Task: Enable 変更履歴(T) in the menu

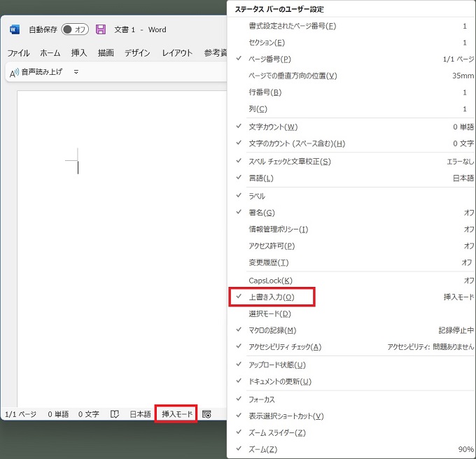Action: point(351,262)
